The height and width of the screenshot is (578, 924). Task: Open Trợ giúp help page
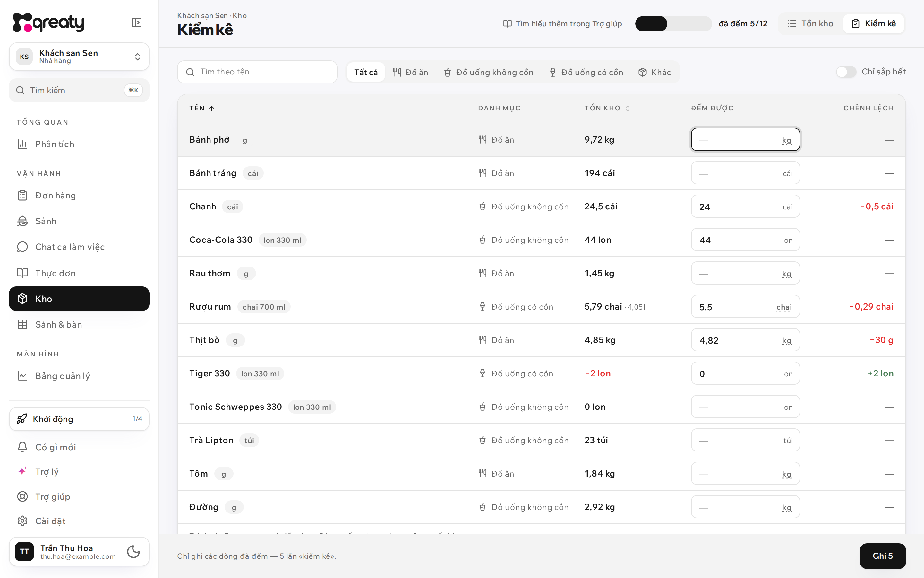pyautogui.click(x=79, y=496)
